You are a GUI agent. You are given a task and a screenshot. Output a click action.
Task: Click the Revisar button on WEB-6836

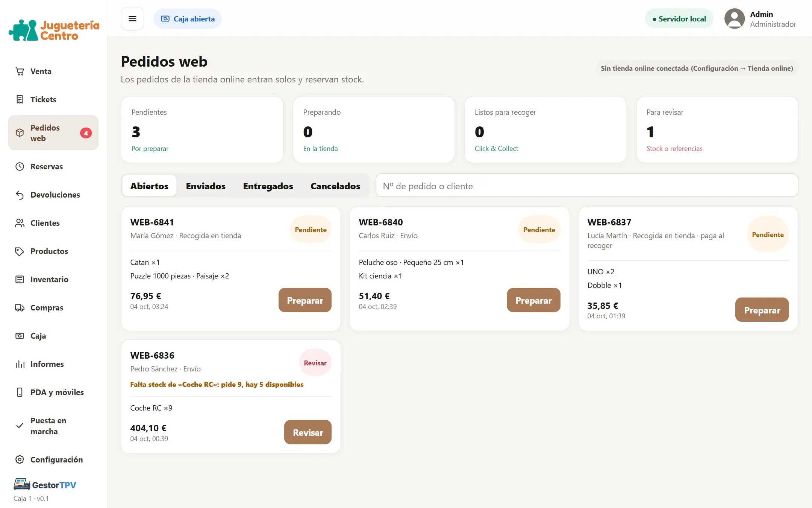click(x=308, y=432)
